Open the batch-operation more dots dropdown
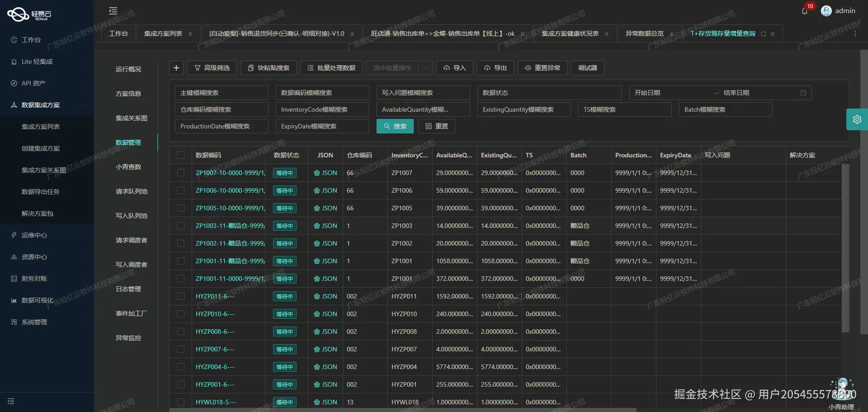 pyautogui.click(x=425, y=68)
